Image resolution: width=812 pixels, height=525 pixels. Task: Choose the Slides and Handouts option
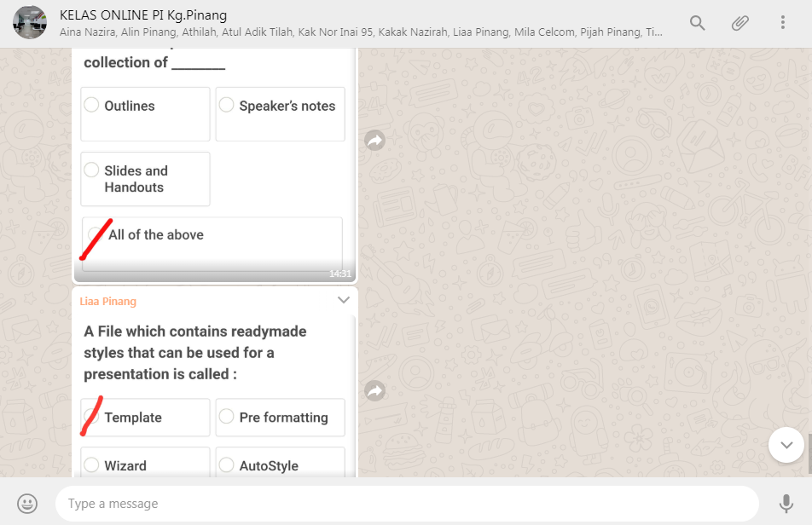tap(92, 170)
